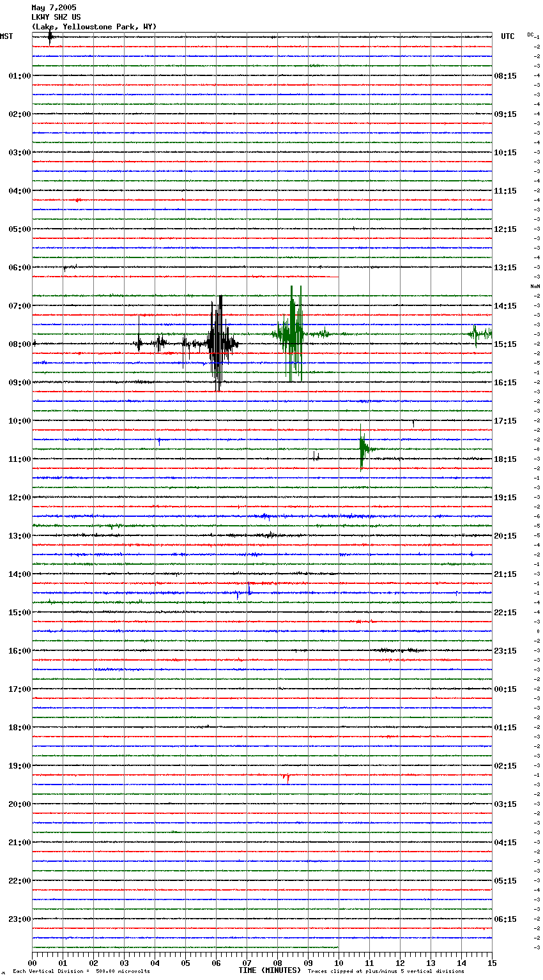Click the 00:15 UTC time label

coord(505,689)
